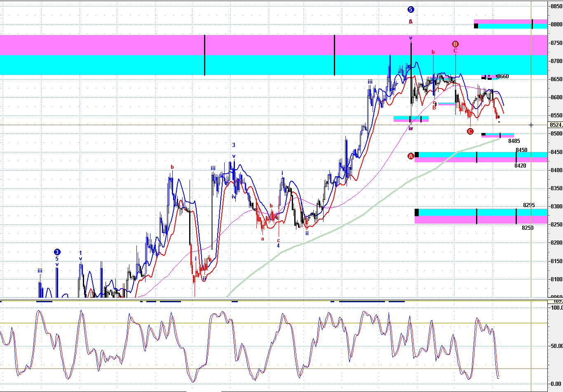Viewport: 563px width, 392px height.
Task: Click the 8485 price annotation
Action: point(514,141)
